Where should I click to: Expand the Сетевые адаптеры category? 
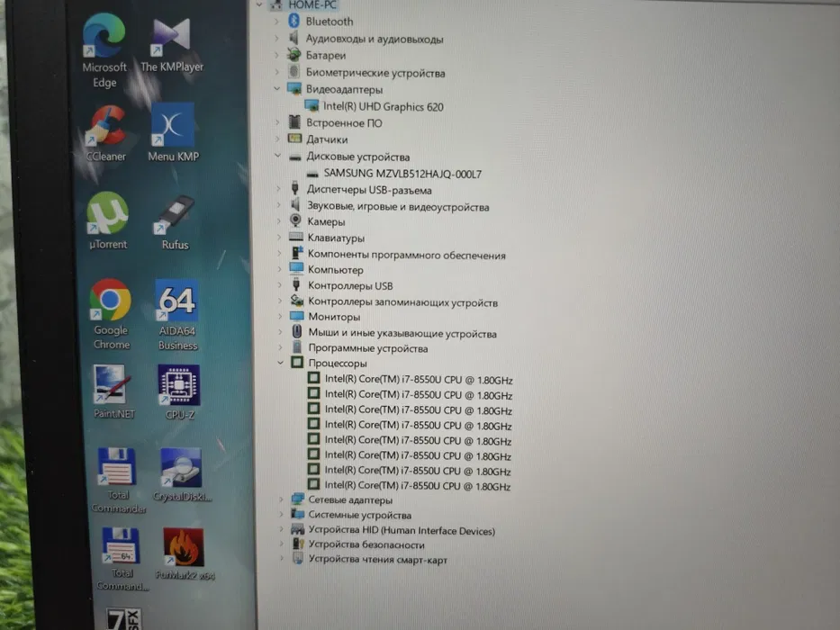pyautogui.click(x=281, y=499)
